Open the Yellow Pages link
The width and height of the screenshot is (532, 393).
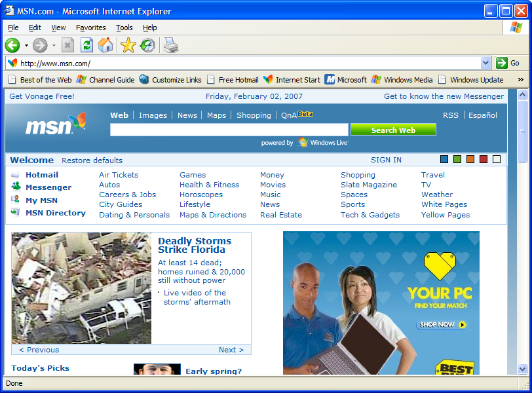(446, 215)
